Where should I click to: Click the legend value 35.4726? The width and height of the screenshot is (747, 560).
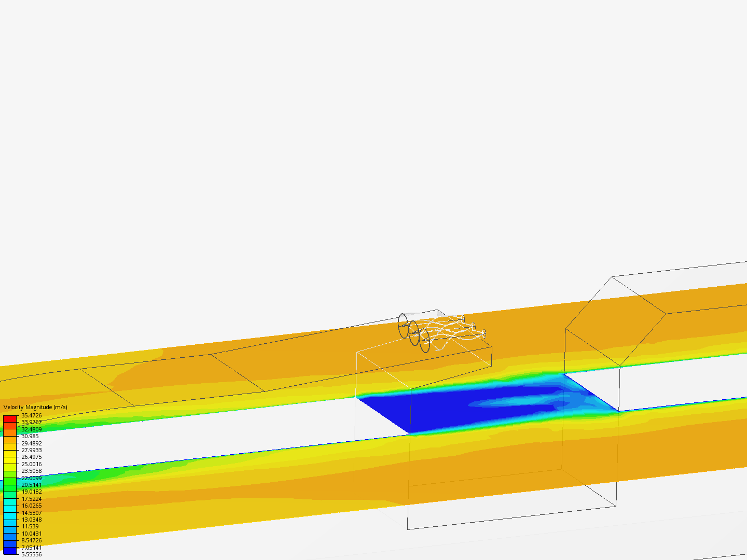[32, 415]
